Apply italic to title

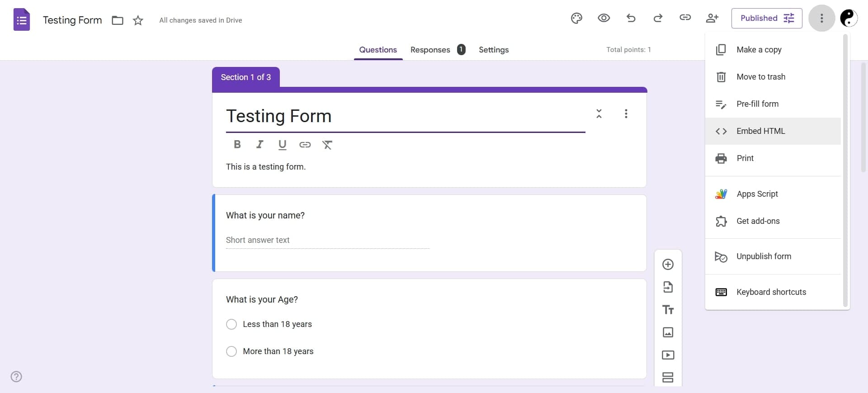pyautogui.click(x=259, y=144)
